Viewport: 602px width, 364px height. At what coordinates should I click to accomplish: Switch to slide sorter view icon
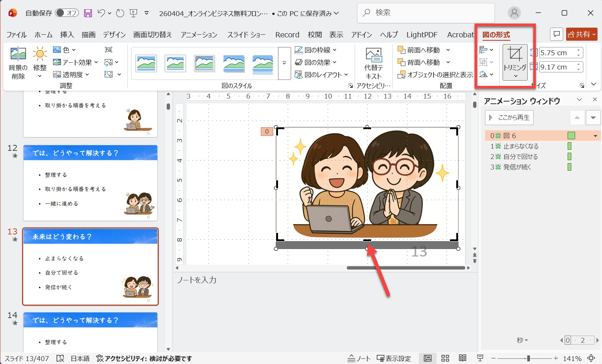pyautogui.click(x=445, y=358)
